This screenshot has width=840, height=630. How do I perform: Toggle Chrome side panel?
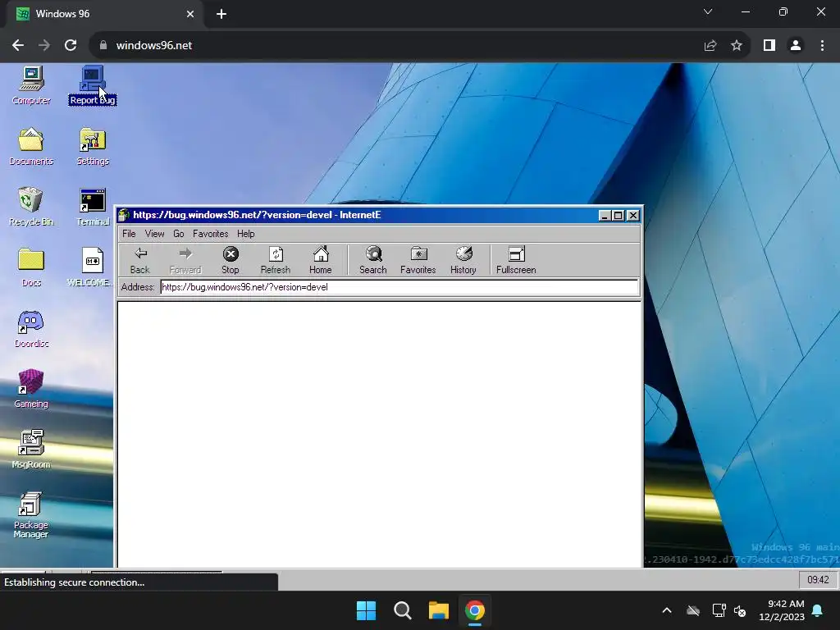pyautogui.click(x=769, y=46)
